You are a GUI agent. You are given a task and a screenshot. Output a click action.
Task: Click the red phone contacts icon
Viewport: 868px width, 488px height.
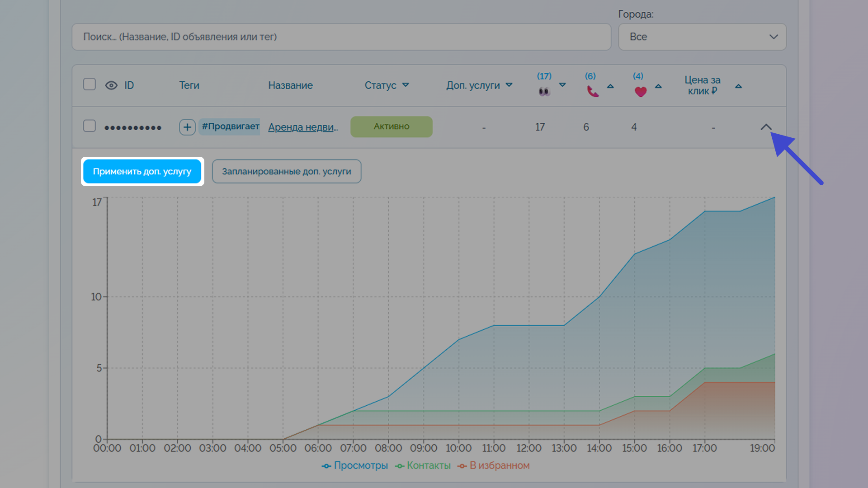tap(593, 92)
